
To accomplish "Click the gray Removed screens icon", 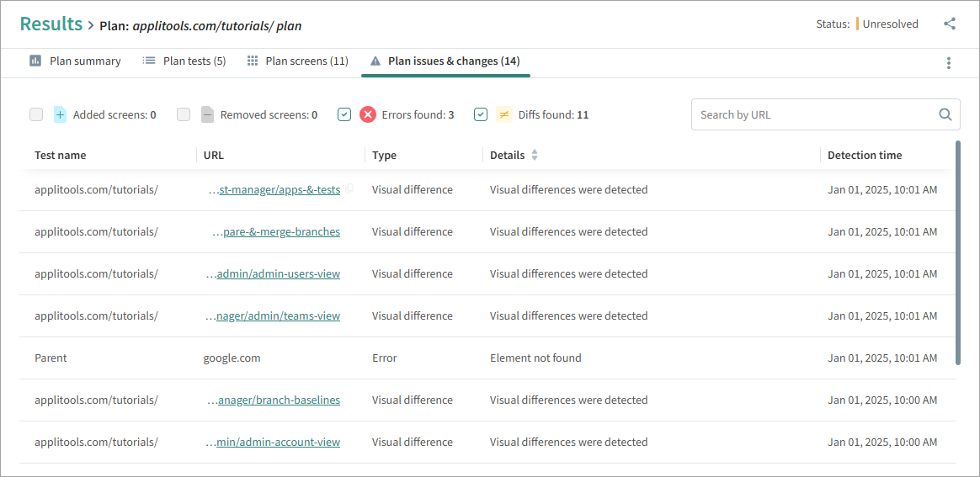I will coord(207,115).
